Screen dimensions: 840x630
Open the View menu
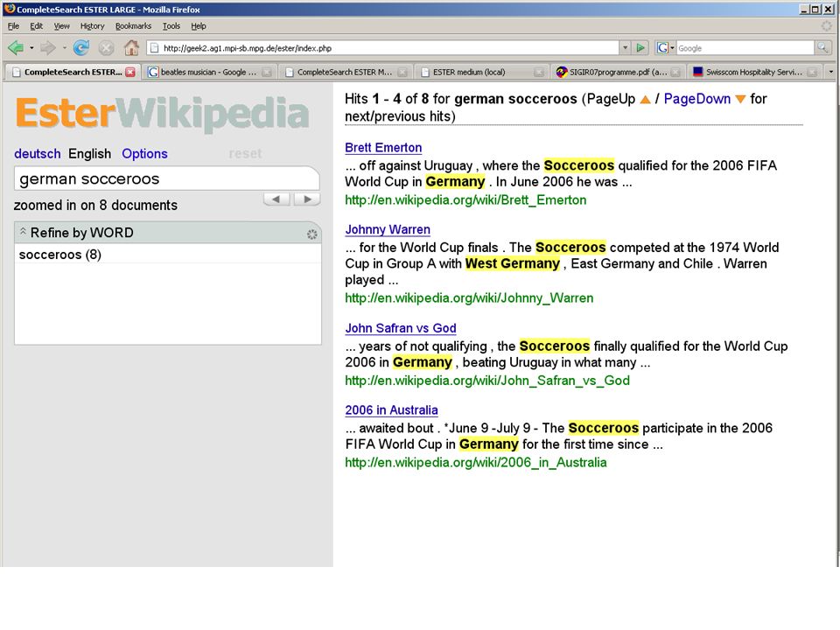pyautogui.click(x=61, y=25)
